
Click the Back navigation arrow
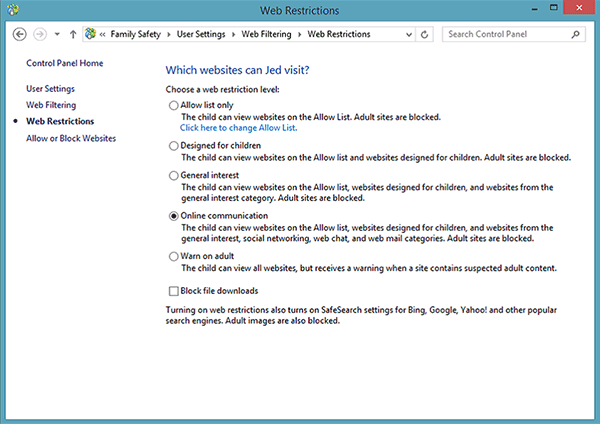pyautogui.click(x=20, y=34)
